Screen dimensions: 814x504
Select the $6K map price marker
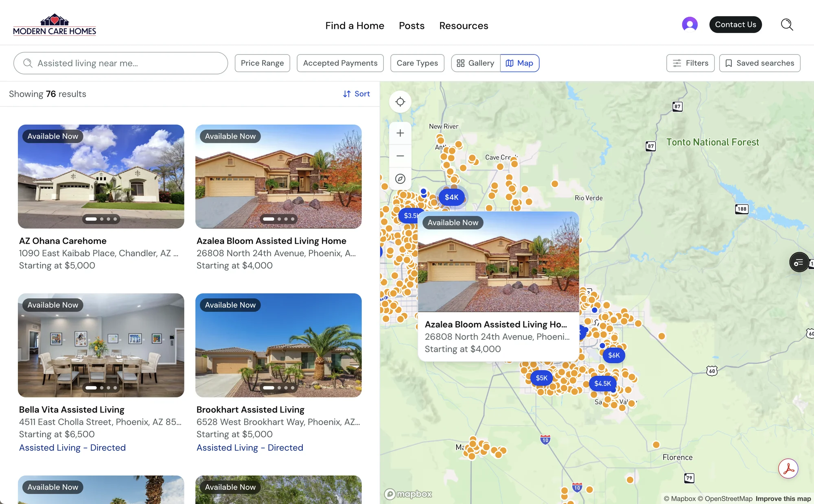click(614, 355)
